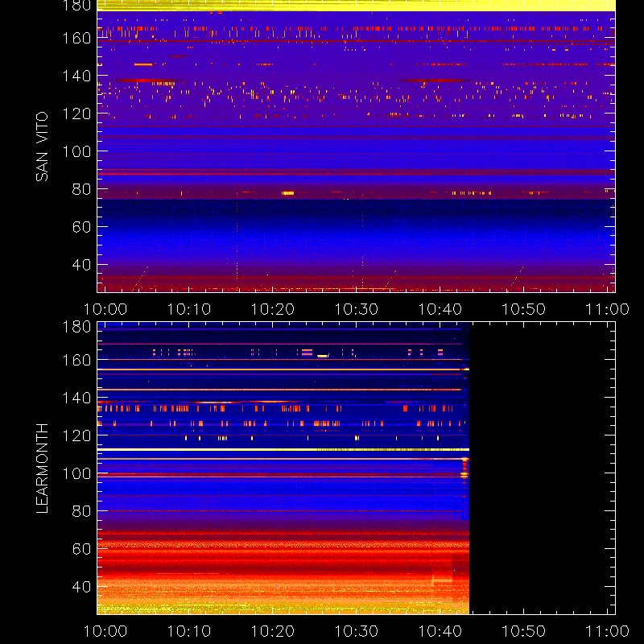Select the 10:40 time label under San Vito plot

coord(440,309)
